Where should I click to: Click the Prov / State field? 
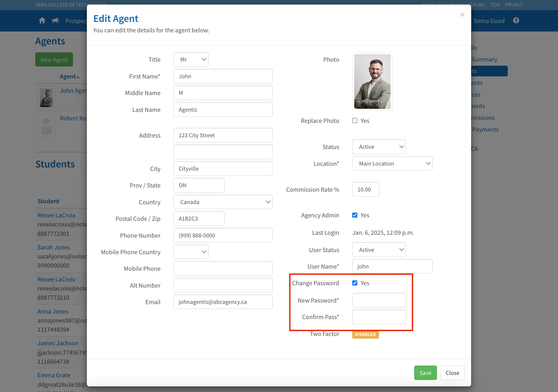pyautogui.click(x=199, y=185)
